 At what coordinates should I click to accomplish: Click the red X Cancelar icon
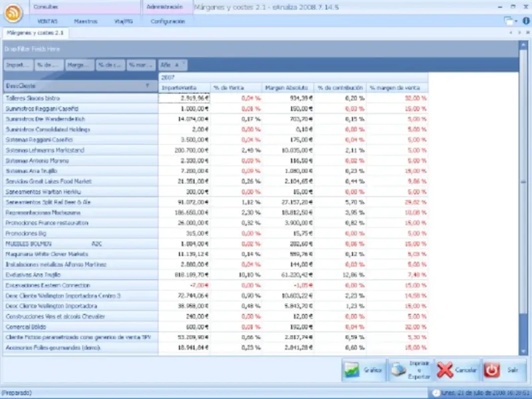tap(445, 370)
